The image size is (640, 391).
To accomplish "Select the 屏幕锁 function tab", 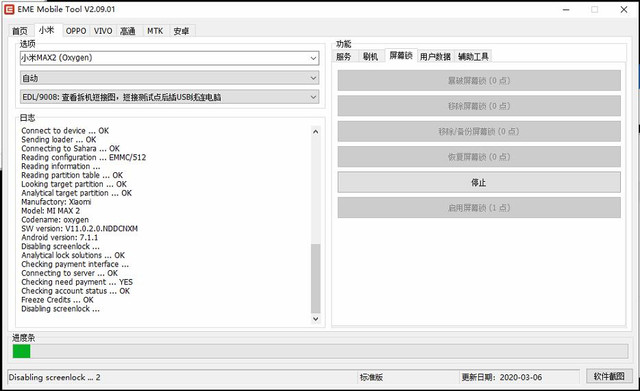I will pos(401,56).
